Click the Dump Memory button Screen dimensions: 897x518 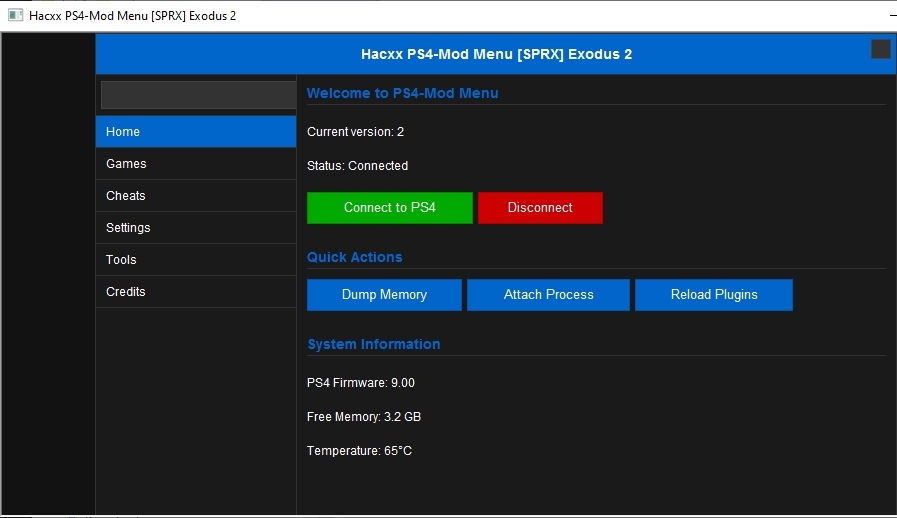(x=384, y=295)
